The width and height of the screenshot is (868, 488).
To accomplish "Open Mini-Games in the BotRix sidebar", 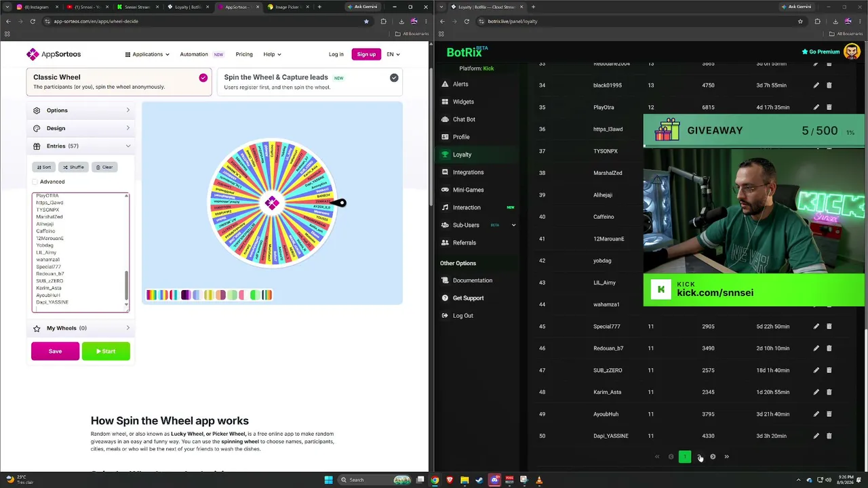I will pos(468,190).
